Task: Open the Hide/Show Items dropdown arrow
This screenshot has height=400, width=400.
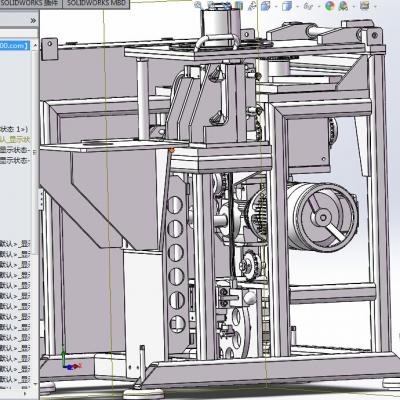Action: point(319,6)
